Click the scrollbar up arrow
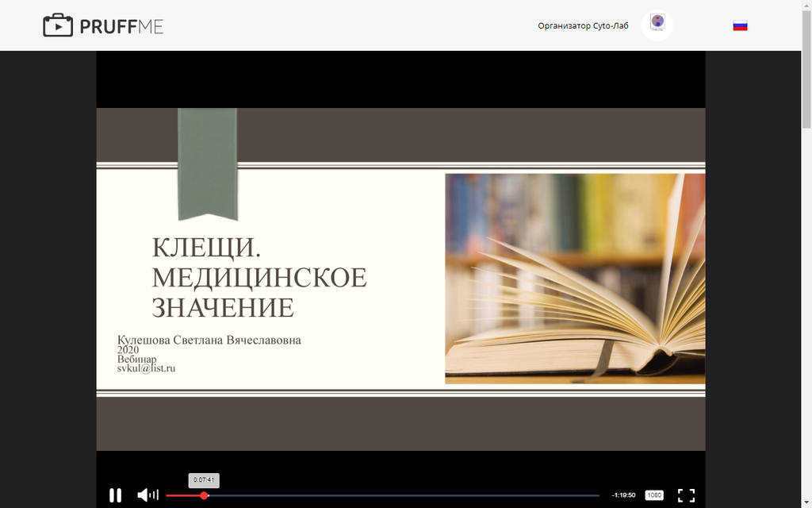This screenshot has width=812, height=508. (806, 5)
